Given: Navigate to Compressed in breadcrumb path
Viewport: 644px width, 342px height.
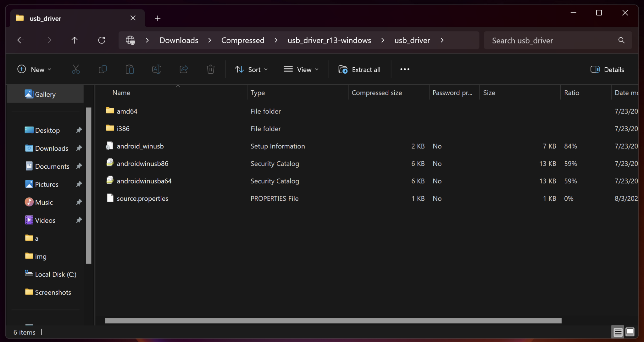Looking at the screenshot, I should click(x=242, y=40).
